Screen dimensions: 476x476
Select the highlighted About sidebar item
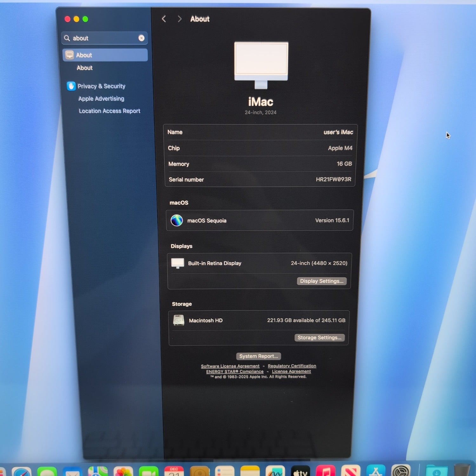pyautogui.click(x=105, y=55)
